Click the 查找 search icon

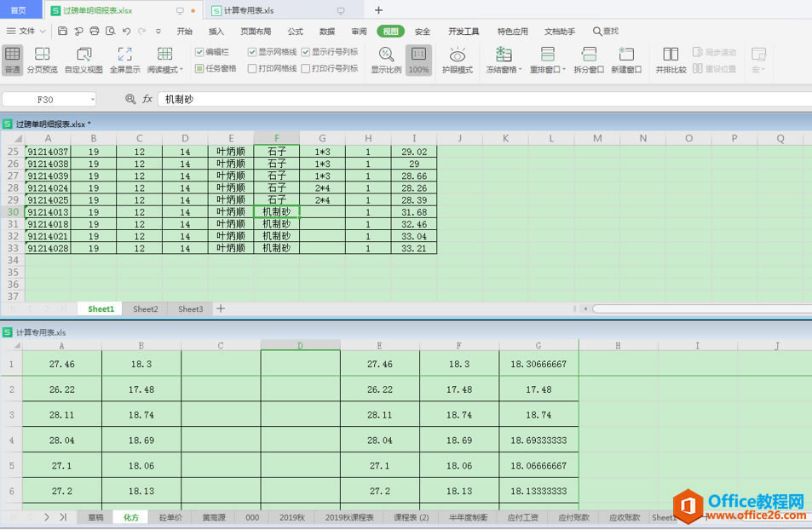597,32
